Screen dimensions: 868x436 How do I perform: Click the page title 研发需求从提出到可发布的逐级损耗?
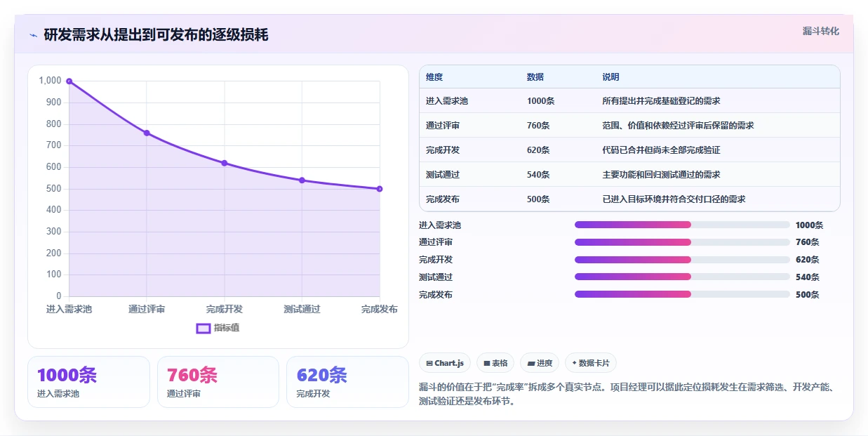pyautogui.click(x=156, y=35)
